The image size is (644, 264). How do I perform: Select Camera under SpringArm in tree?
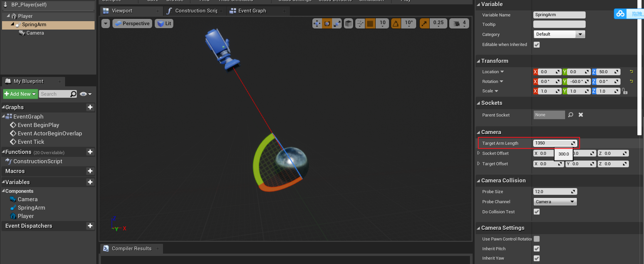tap(35, 33)
